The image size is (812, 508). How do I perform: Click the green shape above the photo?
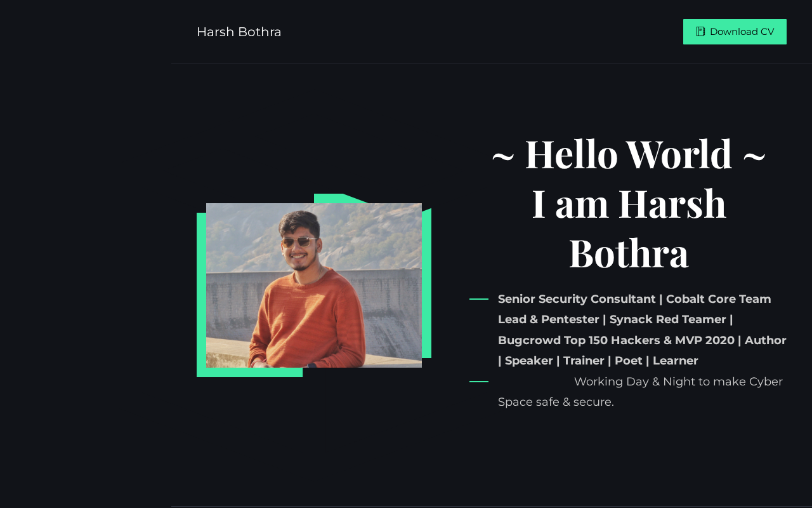pyautogui.click(x=340, y=198)
